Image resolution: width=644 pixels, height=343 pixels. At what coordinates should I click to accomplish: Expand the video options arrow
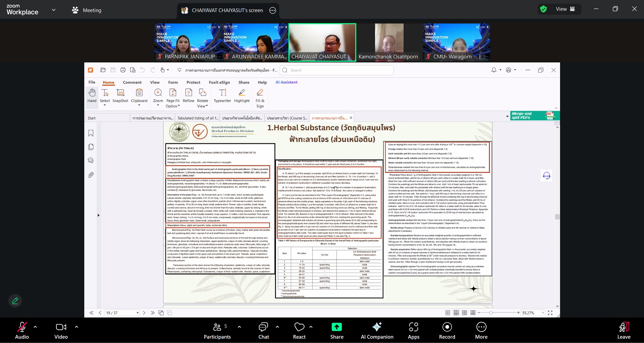[76, 327]
